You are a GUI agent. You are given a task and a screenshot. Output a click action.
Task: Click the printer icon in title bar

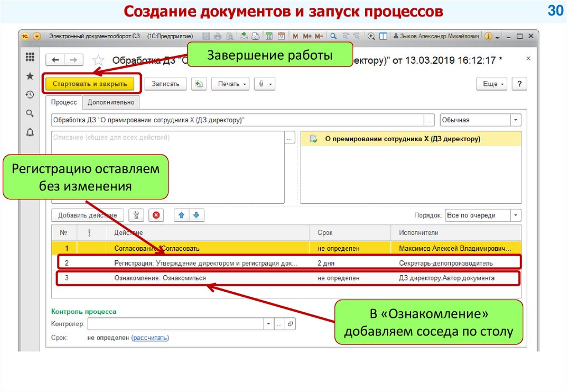click(x=218, y=36)
